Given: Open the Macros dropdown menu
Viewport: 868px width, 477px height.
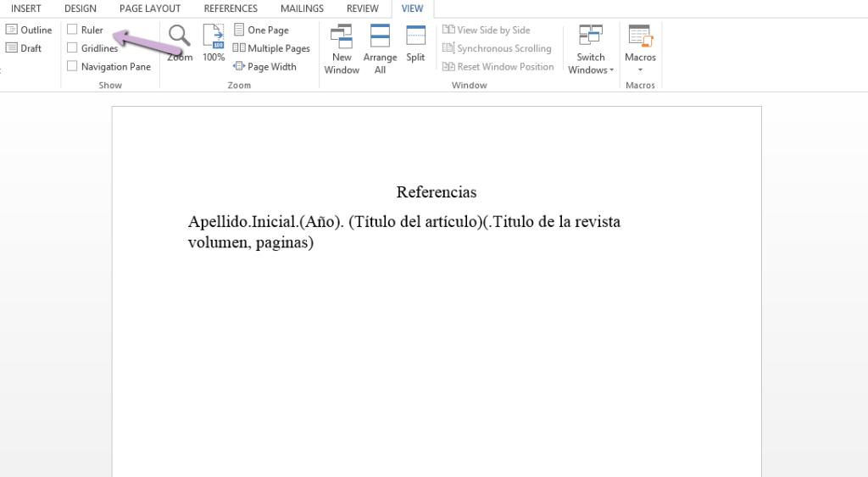Looking at the screenshot, I should [640, 51].
